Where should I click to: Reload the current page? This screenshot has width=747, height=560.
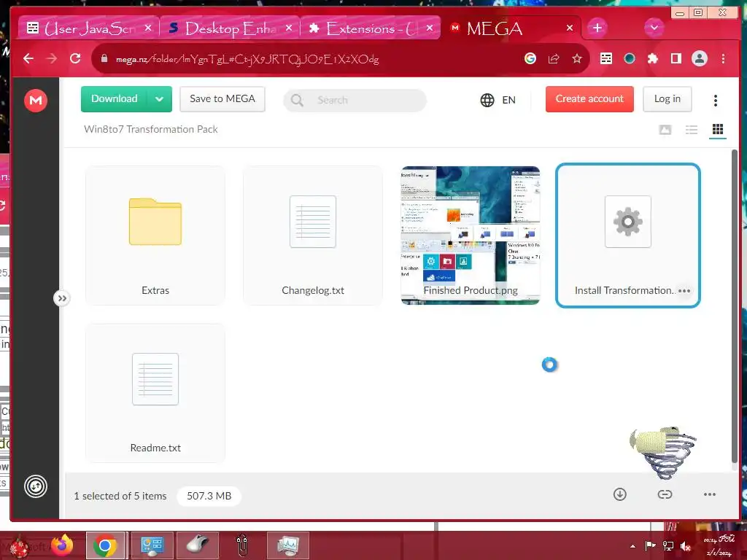75,58
